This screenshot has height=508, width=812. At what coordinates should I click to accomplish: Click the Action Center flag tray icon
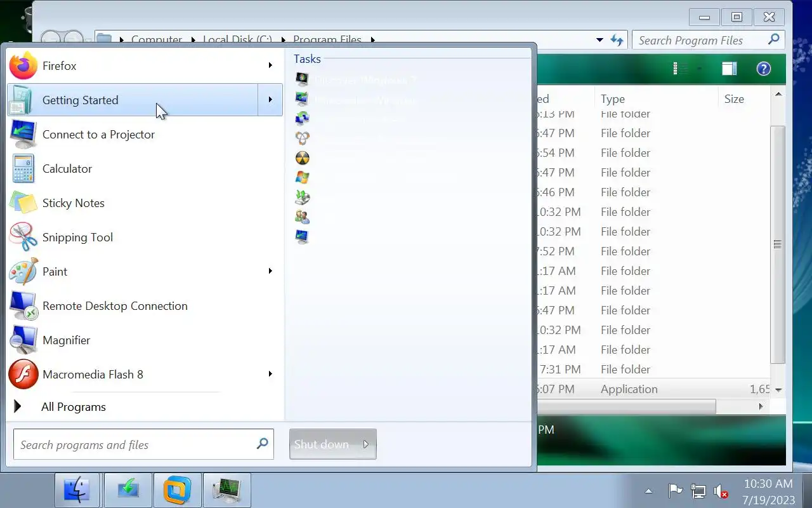676,491
